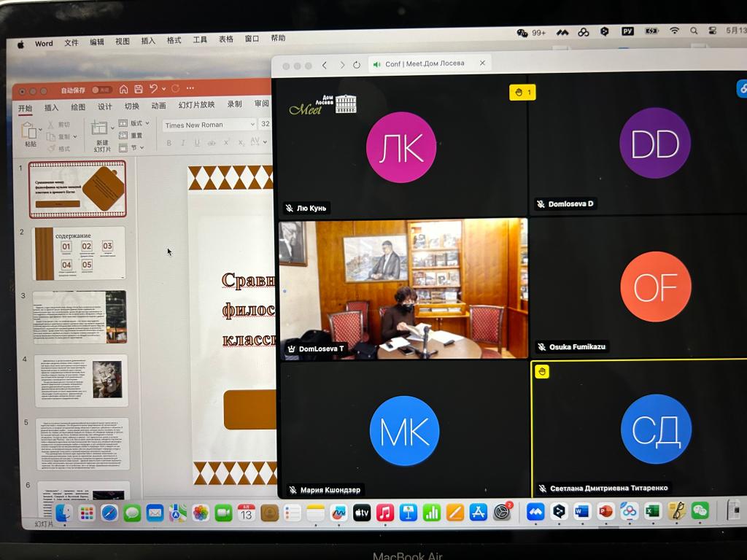The height and width of the screenshot is (560, 747).
Task: Expand the New Slide dropdown arrow
Action: click(x=112, y=128)
